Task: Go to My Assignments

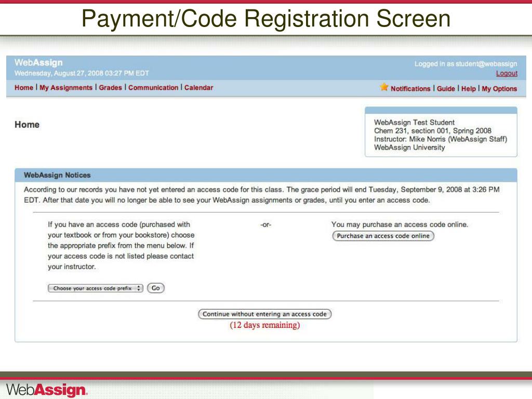Action: click(66, 87)
